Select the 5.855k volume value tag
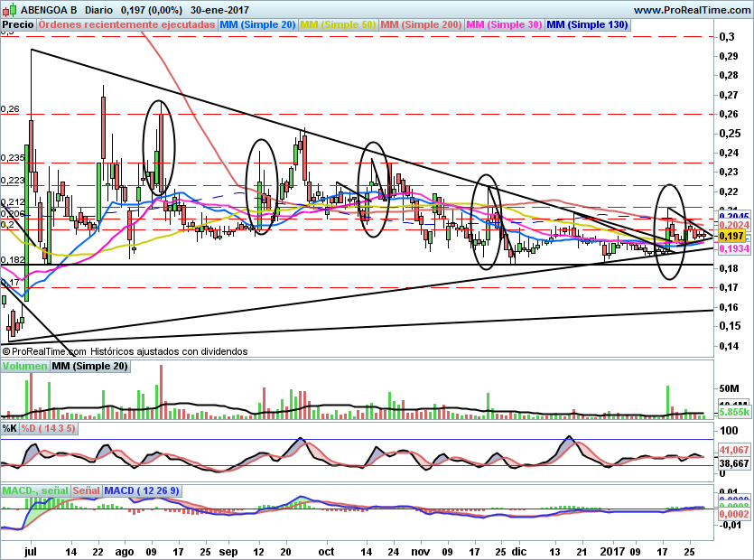 tap(734, 412)
